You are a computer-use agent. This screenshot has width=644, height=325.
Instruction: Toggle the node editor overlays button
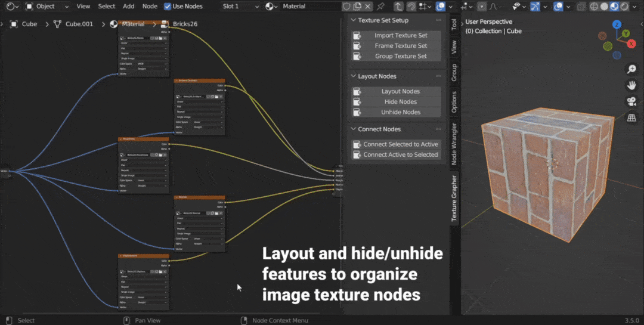click(441, 6)
